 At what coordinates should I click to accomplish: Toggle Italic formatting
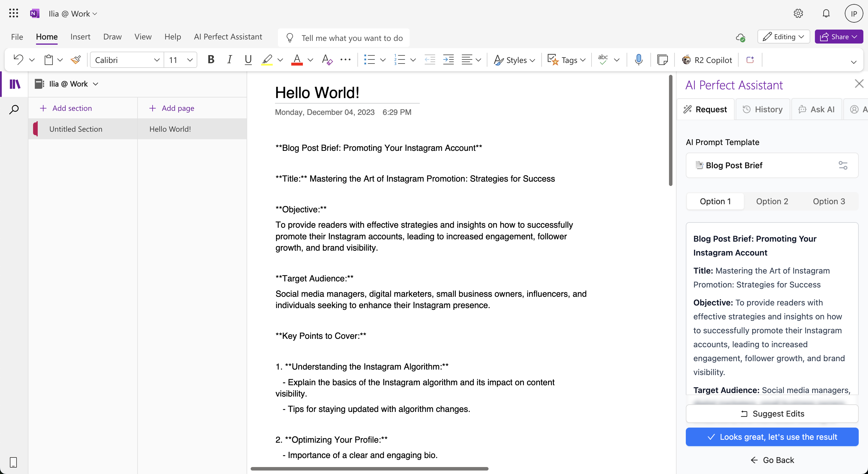tap(229, 60)
